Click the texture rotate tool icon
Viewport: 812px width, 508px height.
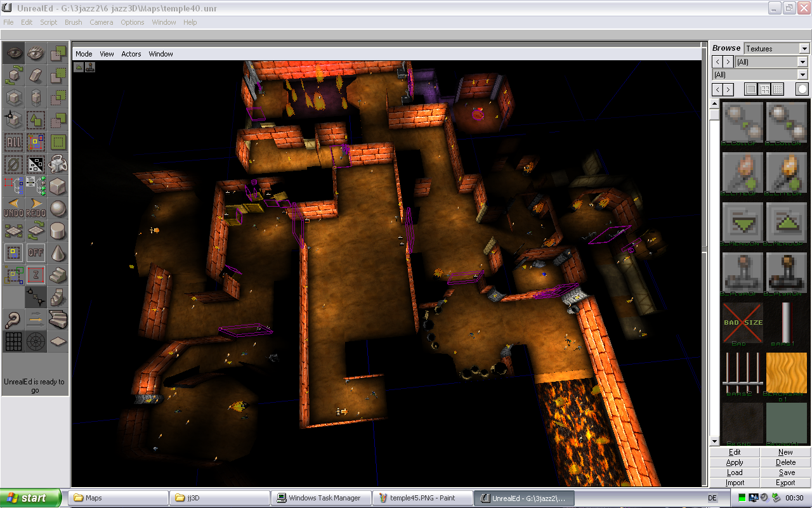tap(36, 231)
